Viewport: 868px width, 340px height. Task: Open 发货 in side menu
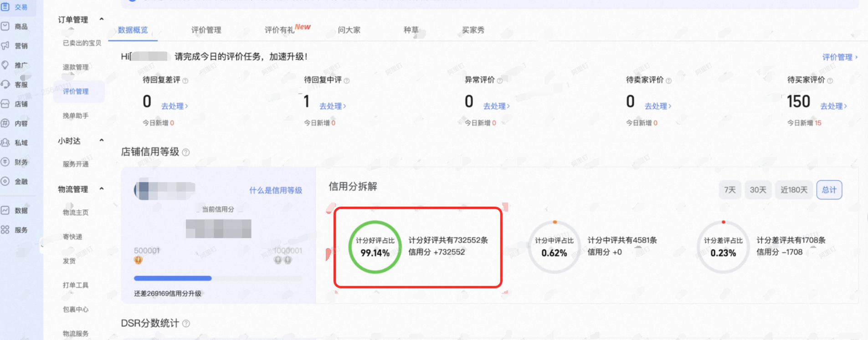pyautogui.click(x=69, y=261)
